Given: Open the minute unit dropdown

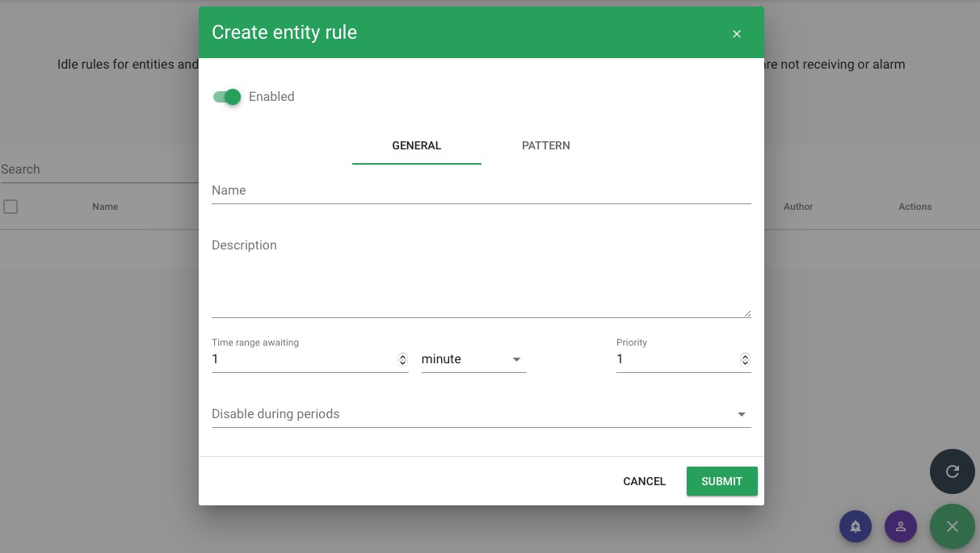Looking at the screenshot, I should click(x=461, y=358).
